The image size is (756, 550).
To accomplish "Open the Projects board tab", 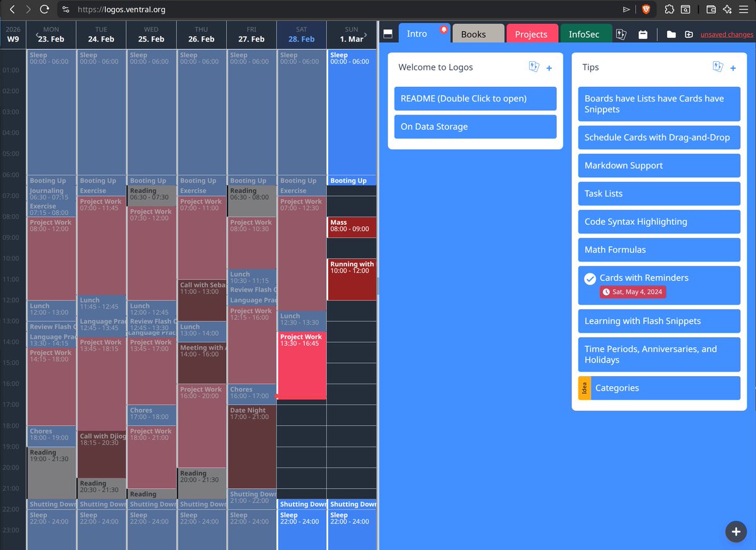I will coord(532,34).
